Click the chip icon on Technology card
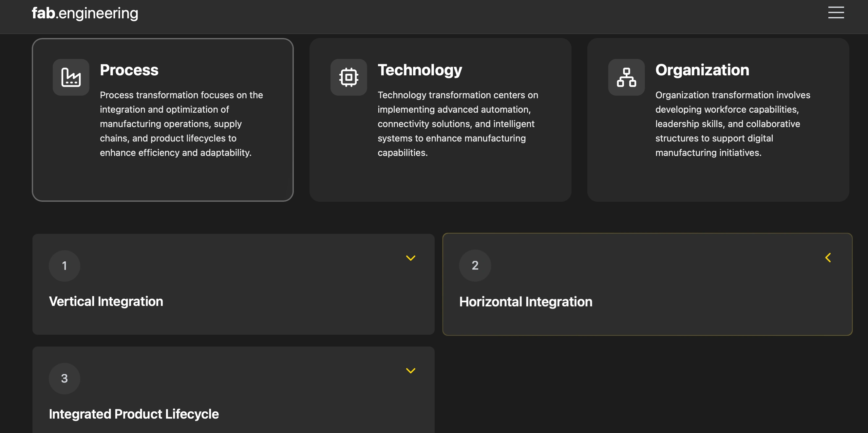The width and height of the screenshot is (868, 433). pyautogui.click(x=349, y=77)
